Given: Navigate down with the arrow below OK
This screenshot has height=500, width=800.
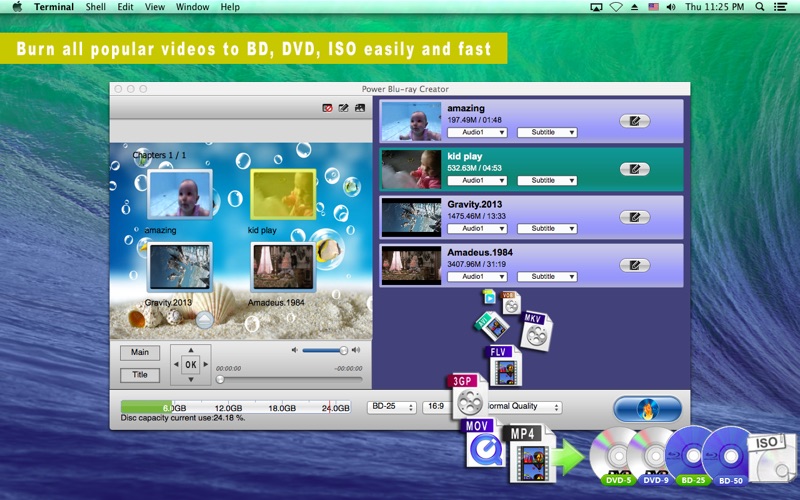Looking at the screenshot, I should click(191, 380).
